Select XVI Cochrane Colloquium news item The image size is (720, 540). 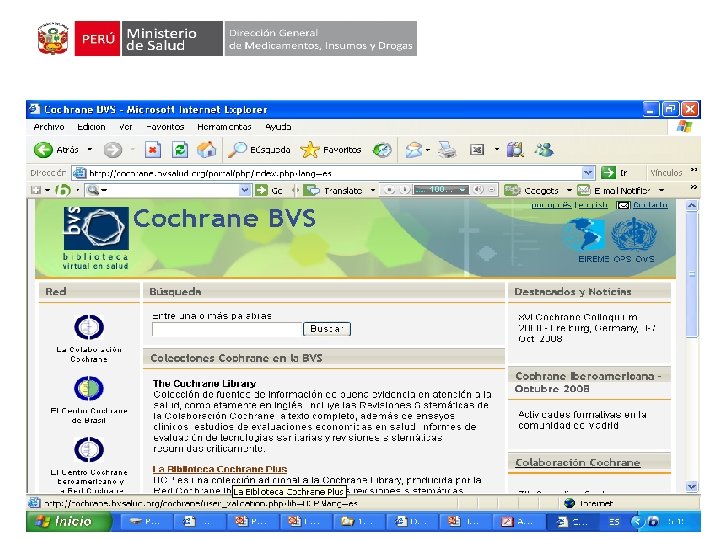pyautogui.click(x=586, y=328)
